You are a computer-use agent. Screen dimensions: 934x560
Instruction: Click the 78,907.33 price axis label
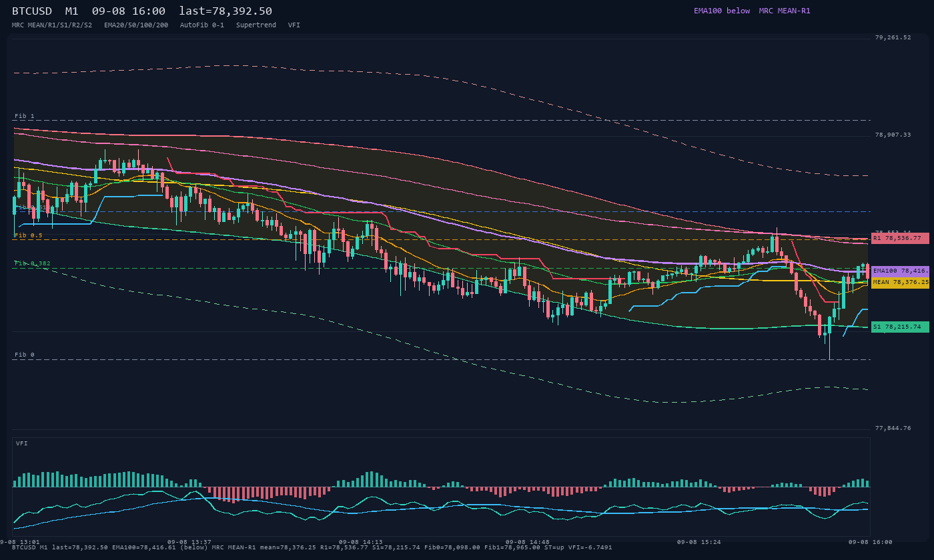pos(893,135)
